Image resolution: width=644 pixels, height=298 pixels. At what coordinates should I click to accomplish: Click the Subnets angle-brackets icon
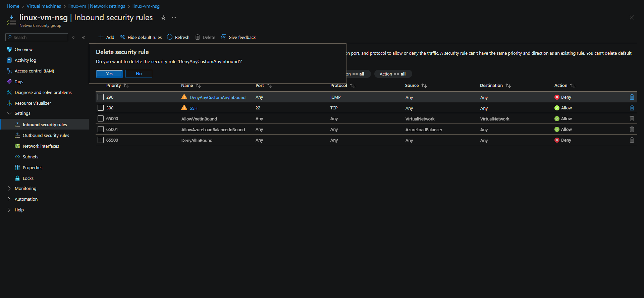pyautogui.click(x=17, y=157)
